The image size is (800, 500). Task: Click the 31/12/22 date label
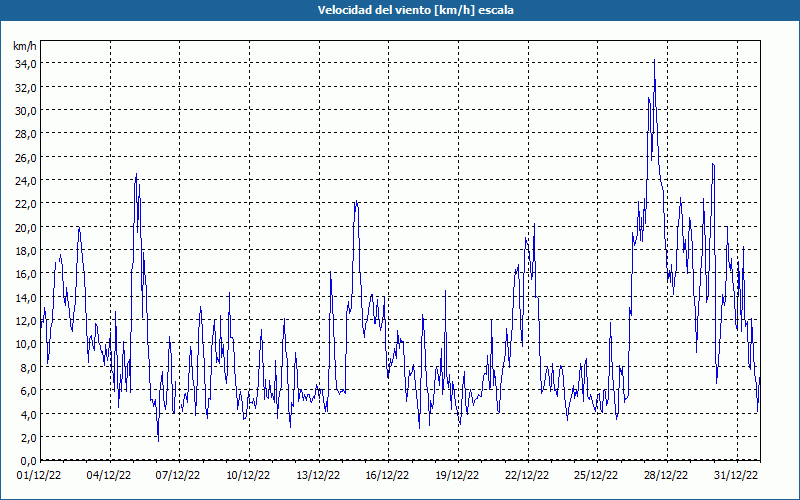[x=736, y=476]
